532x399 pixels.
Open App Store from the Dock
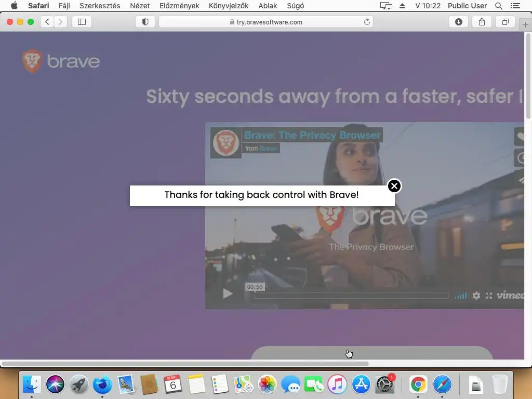click(x=361, y=384)
